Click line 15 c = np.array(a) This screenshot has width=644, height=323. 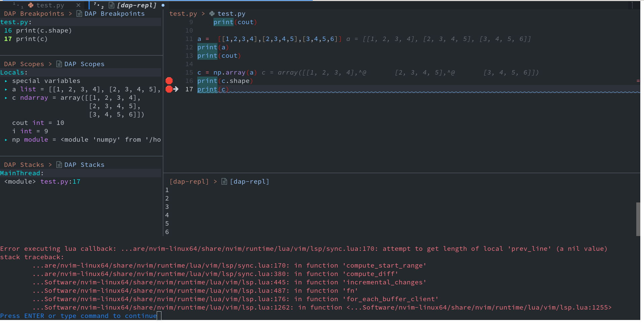click(227, 72)
